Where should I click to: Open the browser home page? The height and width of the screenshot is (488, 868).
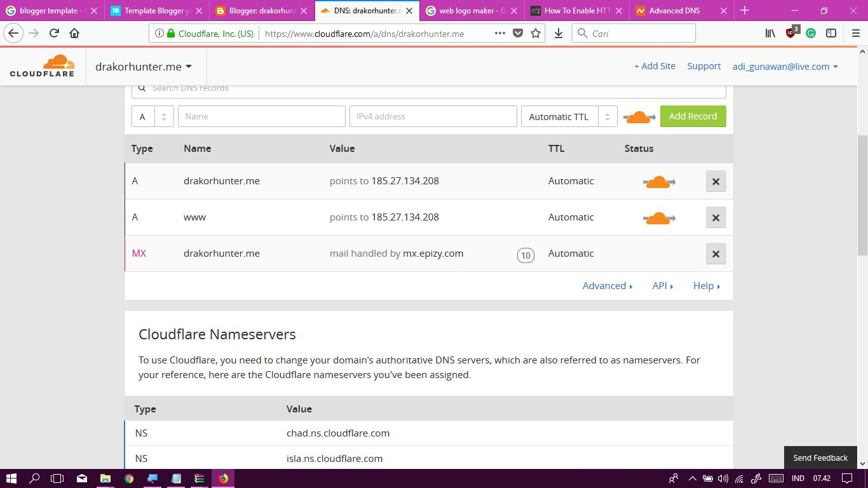74,33
